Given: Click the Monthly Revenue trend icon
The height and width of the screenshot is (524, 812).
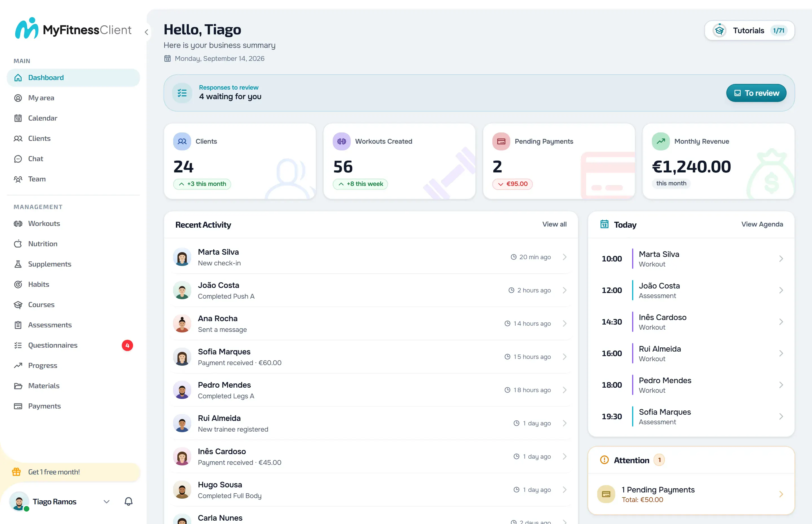Looking at the screenshot, I should [661, 141].
